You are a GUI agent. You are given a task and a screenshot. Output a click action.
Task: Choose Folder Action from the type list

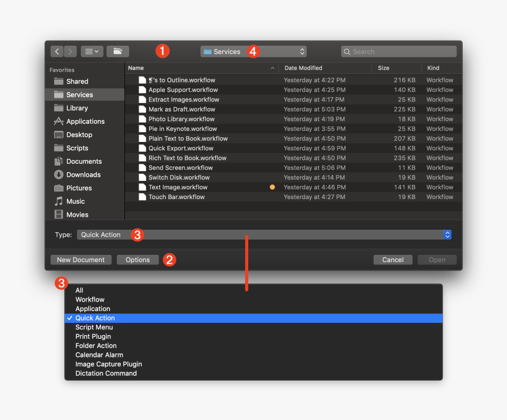(96, 345)
